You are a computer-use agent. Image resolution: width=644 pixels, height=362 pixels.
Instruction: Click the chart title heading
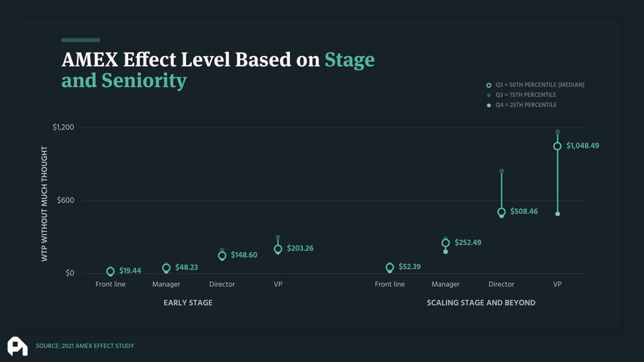218,70
